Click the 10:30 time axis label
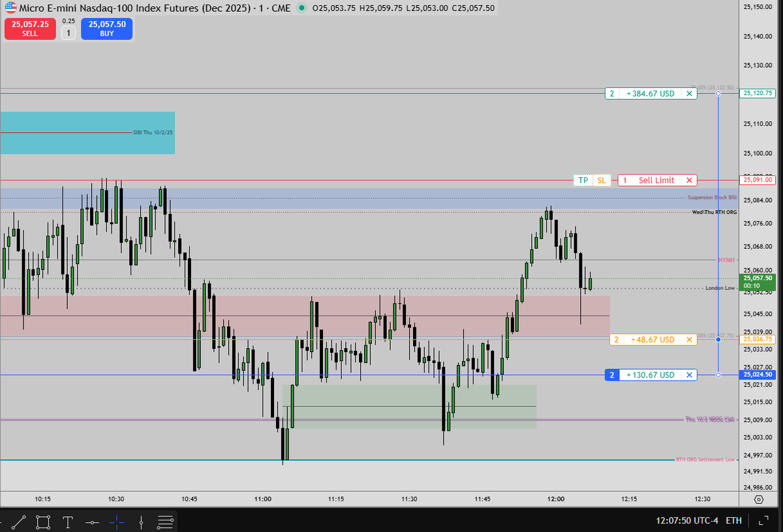The height and width of the screenshot is (532, 783). coord(116,499)
